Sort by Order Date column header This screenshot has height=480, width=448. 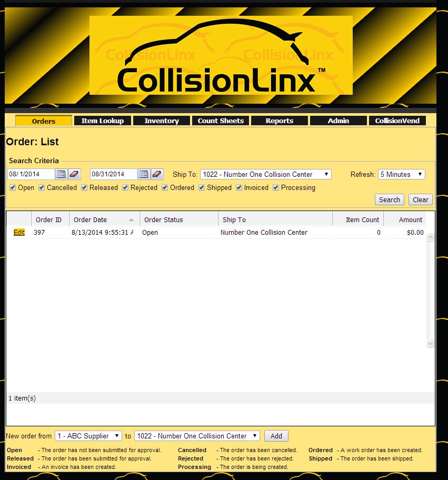(104, 220)
